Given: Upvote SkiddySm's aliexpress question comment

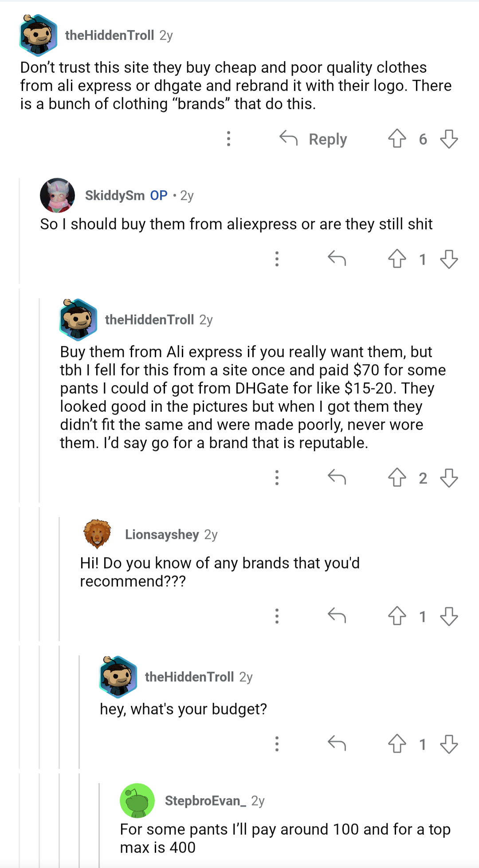Looking at the screenshot, I should (397, 259).
